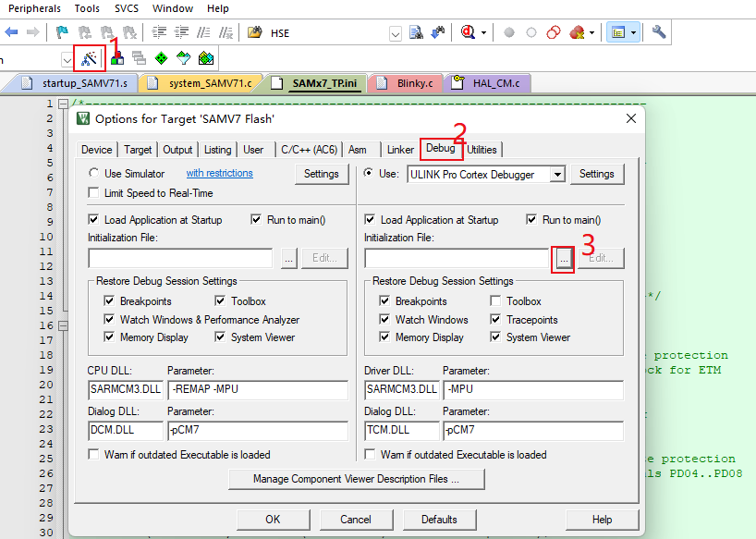Toggle Limit Speed to Real-Time checkbox
This screenshot has width=756, height=539.
tap(94, 193)
